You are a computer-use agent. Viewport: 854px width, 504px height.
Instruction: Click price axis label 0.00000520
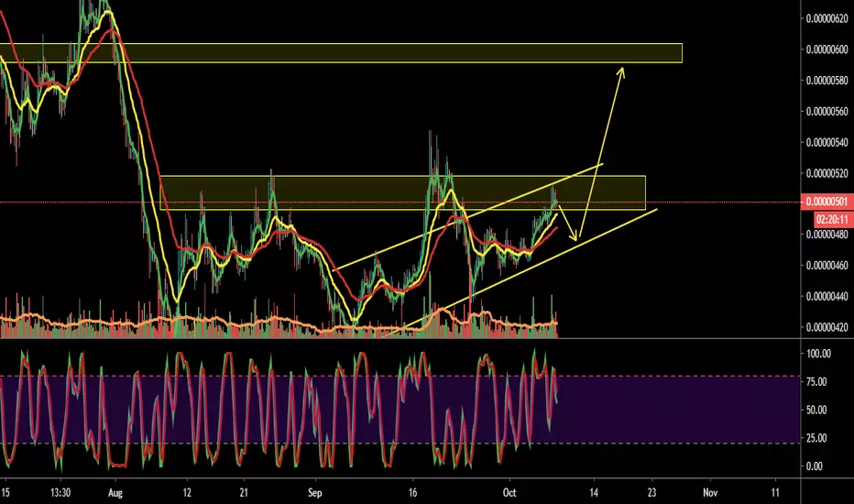pyautogui.click(x=827, y=174)
